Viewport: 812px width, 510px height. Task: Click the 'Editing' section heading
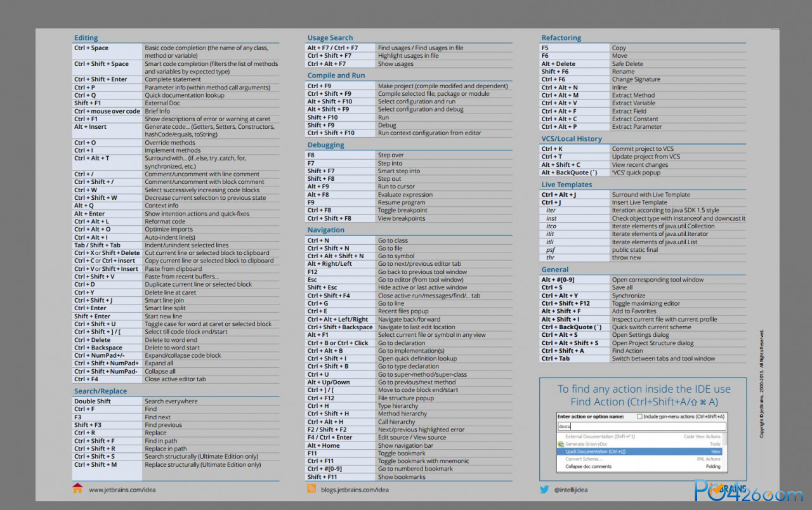[86, 38]
